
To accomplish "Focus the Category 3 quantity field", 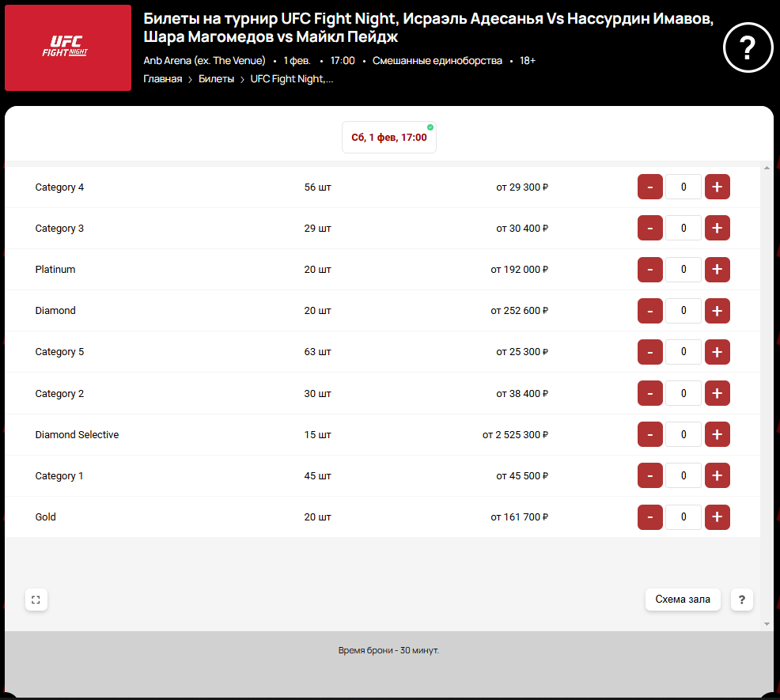I will (683, 229).
